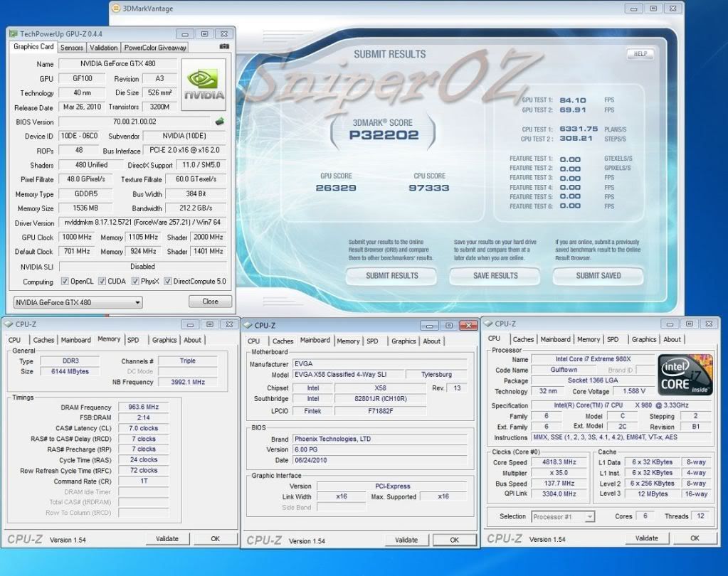This screenshot has width=728, height=576.
Task: Click the SUBMIT RESULTS button
Action: [x=392, y=276]
